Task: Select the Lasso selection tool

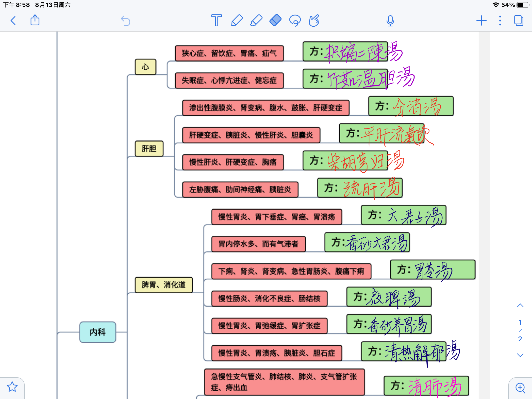Action: tap(295, 21)
